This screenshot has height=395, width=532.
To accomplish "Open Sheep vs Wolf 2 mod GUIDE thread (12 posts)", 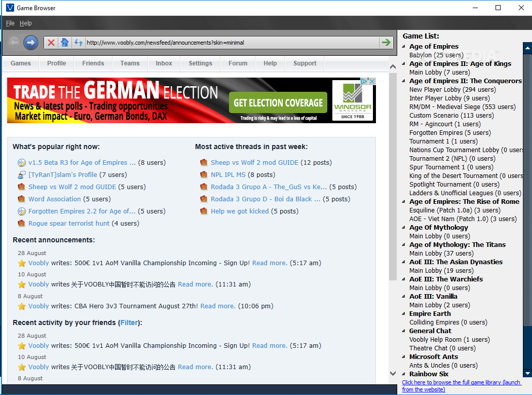I will click(x=254, y=163).
